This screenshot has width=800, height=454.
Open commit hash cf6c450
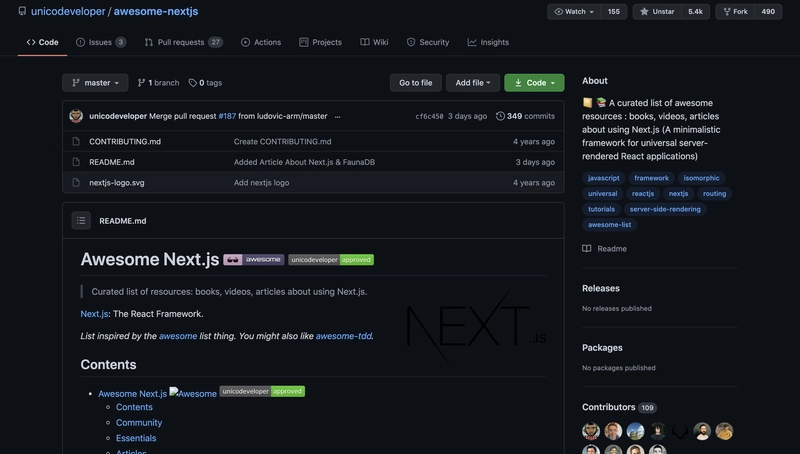click(429, 116)
